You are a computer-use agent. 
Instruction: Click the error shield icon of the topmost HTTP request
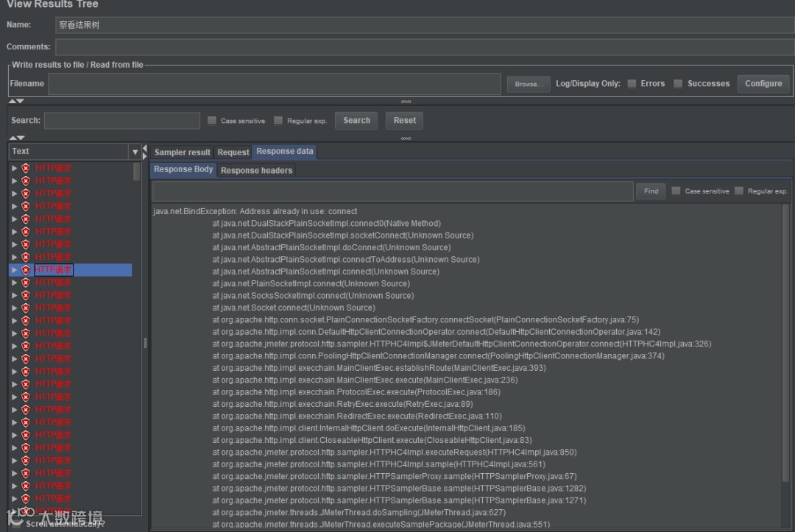26,169
